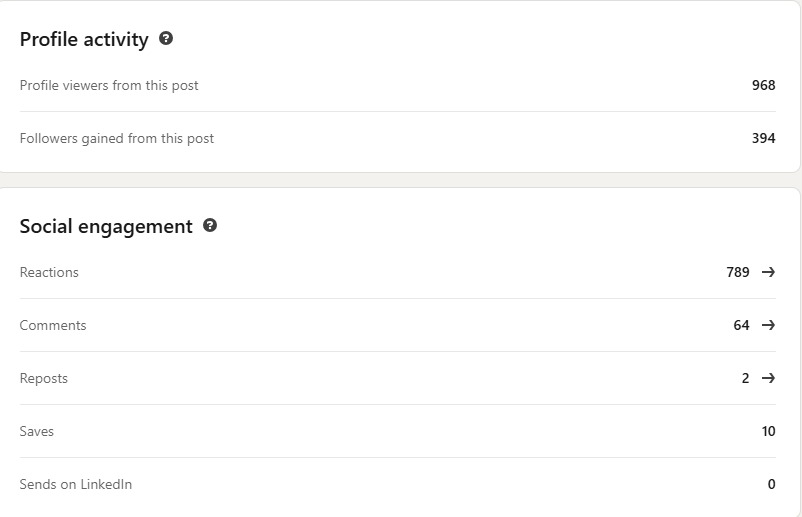Click the 394 followers gained value

click(x=763, y=138)
